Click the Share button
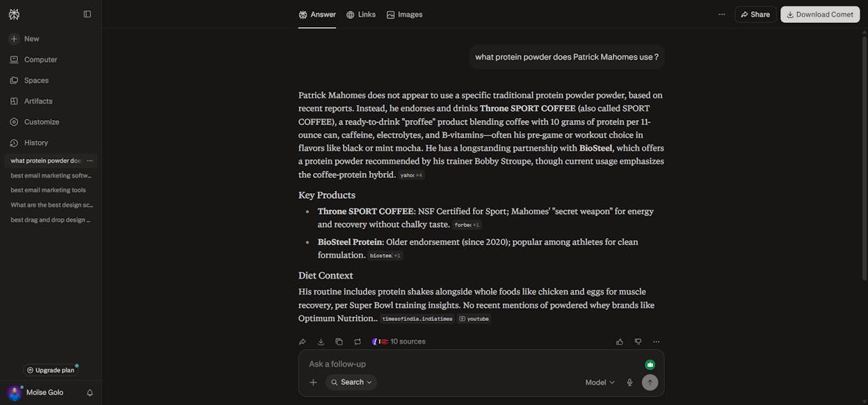The width and height of the screenshot is (868, 405). tap(755, 15)
